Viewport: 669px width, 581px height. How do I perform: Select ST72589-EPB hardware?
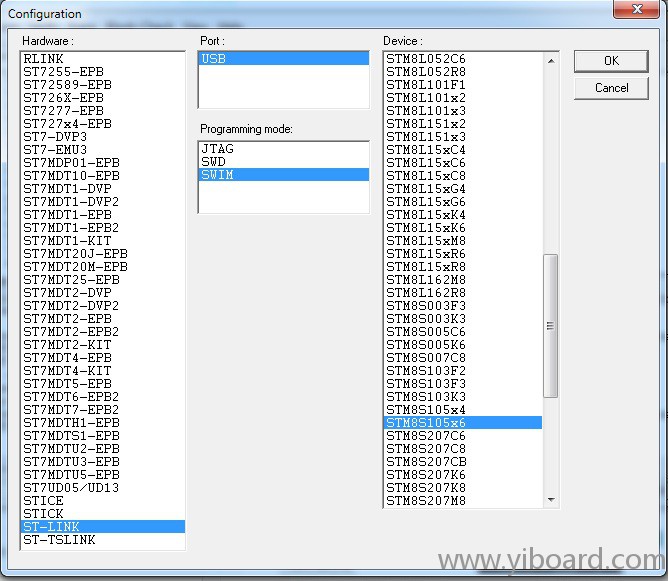point(103,84)
